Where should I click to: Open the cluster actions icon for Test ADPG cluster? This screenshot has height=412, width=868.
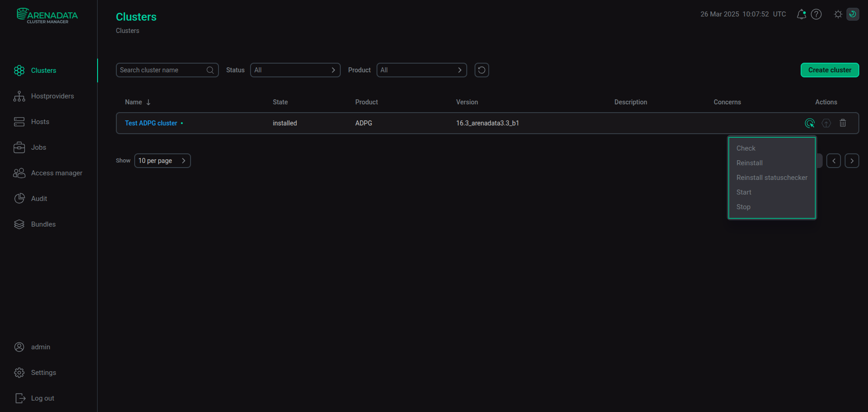coord(810,123)
